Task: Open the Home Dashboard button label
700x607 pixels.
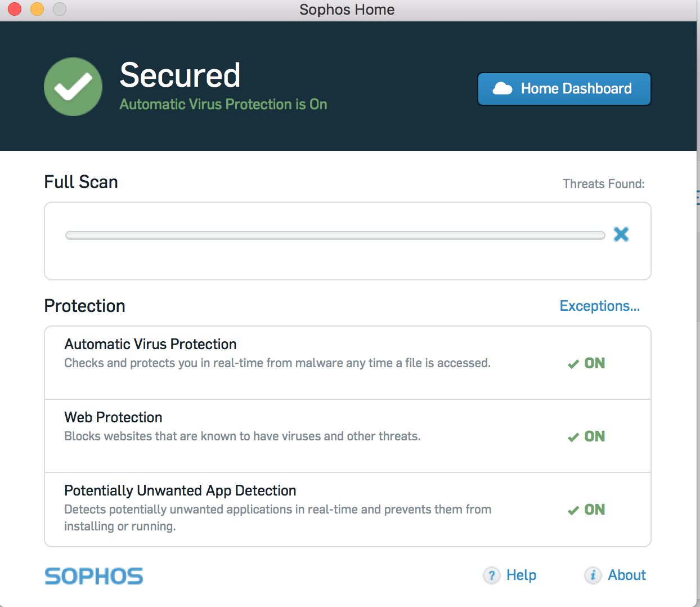Action: point(576,88)
